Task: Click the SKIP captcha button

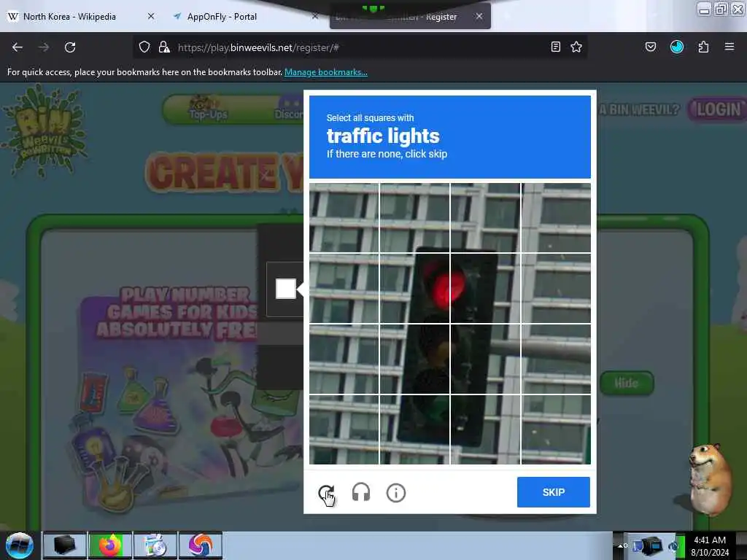Action: (554, 492)
